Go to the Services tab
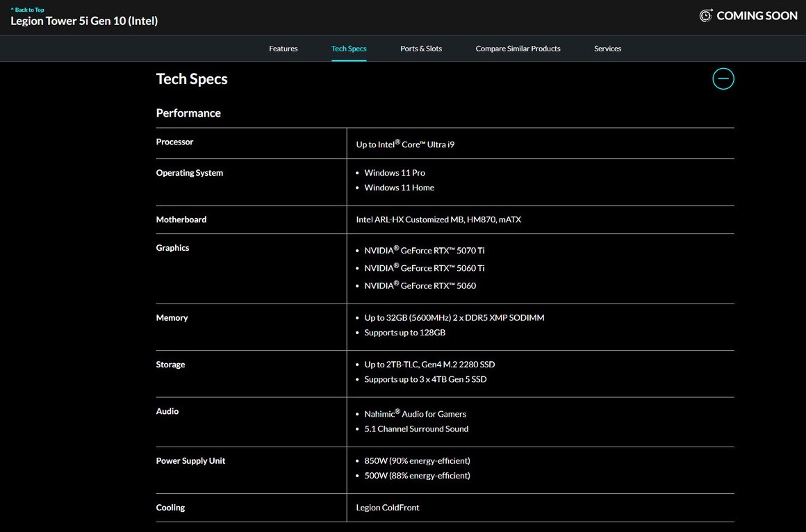The image size is (806, 532). (607, 49)
